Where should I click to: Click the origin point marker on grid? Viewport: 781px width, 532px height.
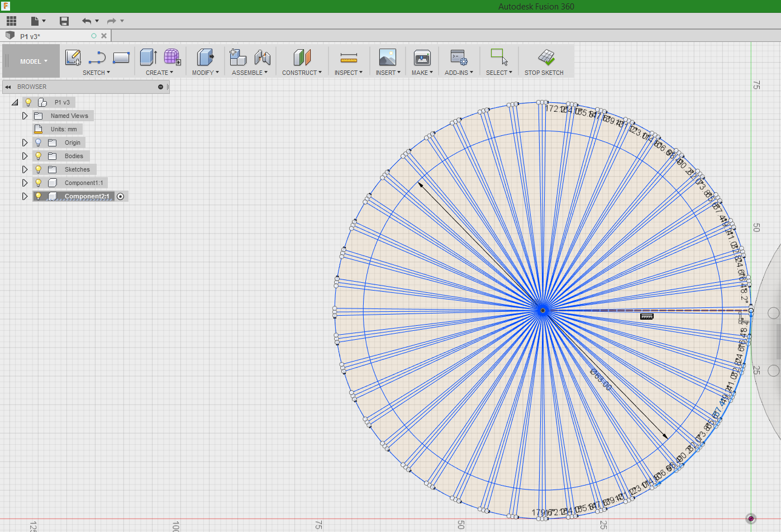click(x=751, y=519)
